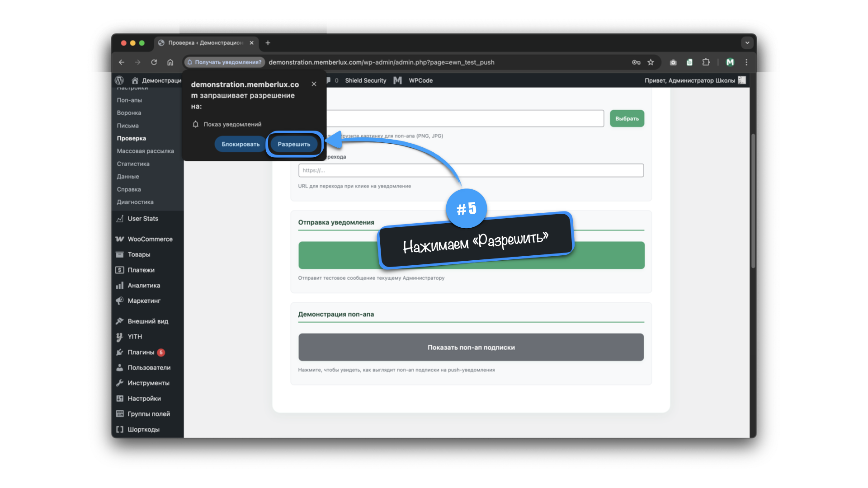
Task: Open the tab search dropdown arrow
Action: (x=747, y=43)
